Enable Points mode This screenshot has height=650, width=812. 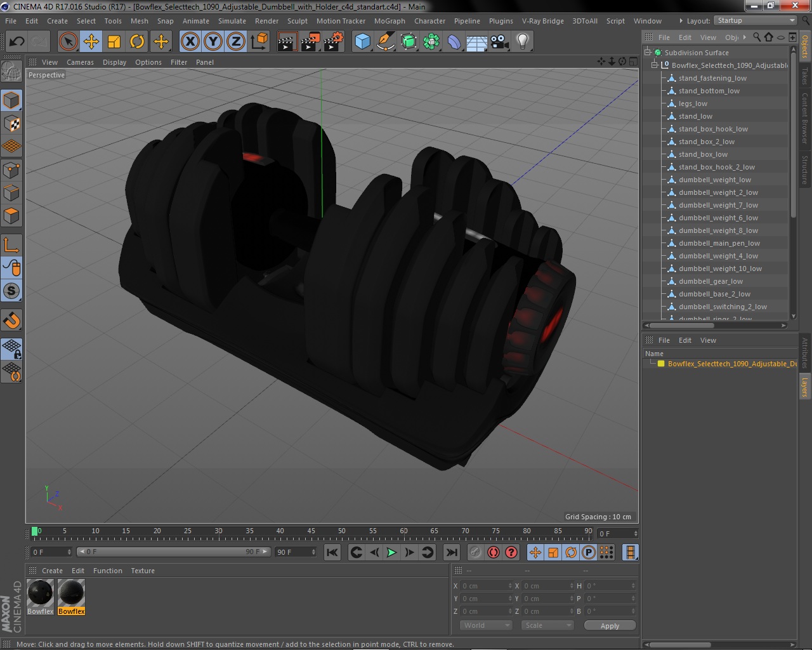(x=11, y=169)
